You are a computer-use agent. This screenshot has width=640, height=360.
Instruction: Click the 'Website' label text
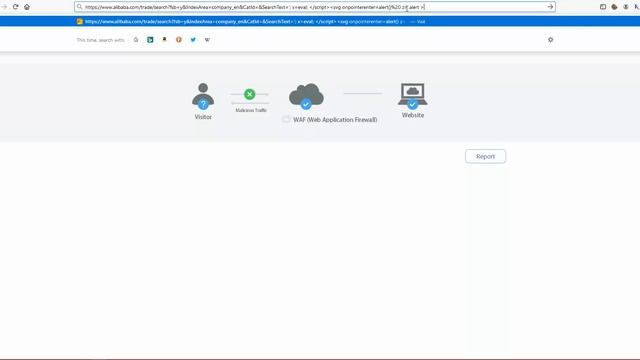(413, 115)
